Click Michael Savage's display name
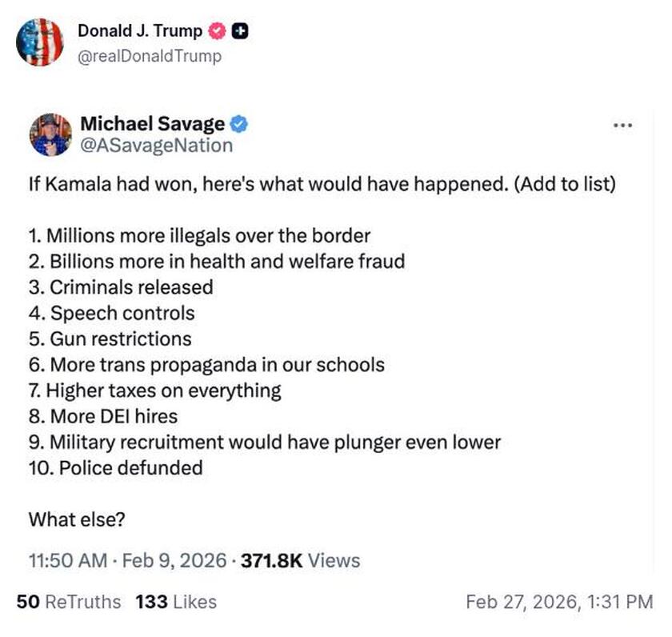Viewport: 672px width, 637px height. point(152,124)
